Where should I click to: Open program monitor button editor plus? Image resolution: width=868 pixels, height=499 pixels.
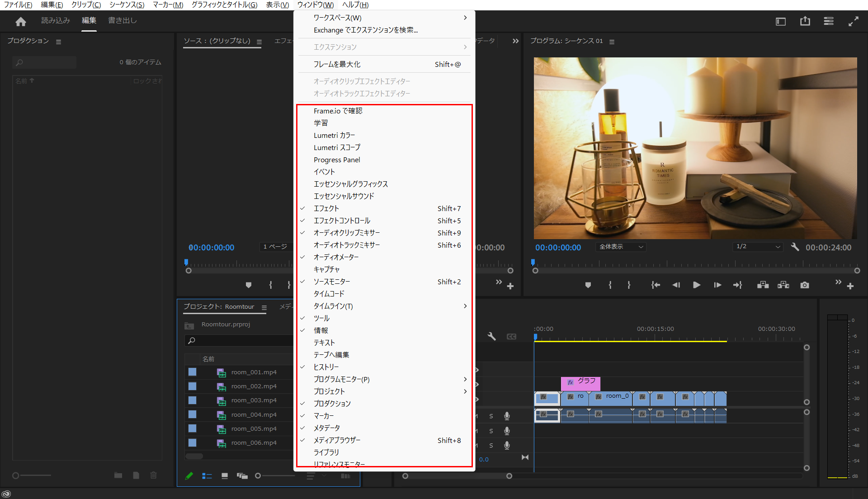click(x=850, y=286)
